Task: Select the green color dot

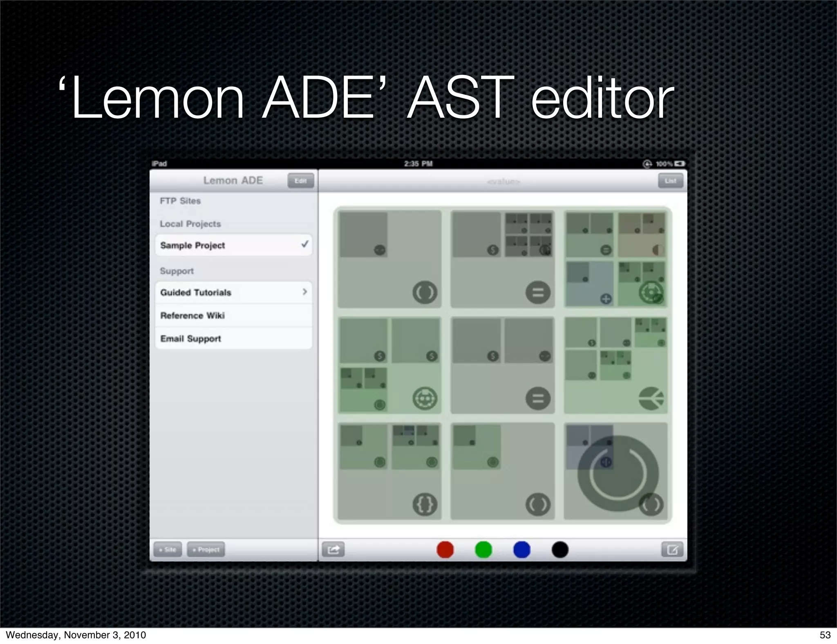Action: coord(483,550)
